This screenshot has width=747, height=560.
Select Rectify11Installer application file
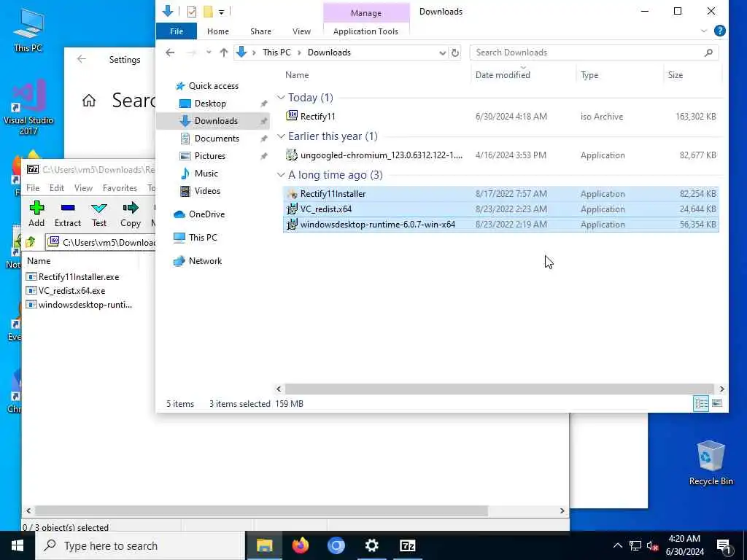point(501,193)
